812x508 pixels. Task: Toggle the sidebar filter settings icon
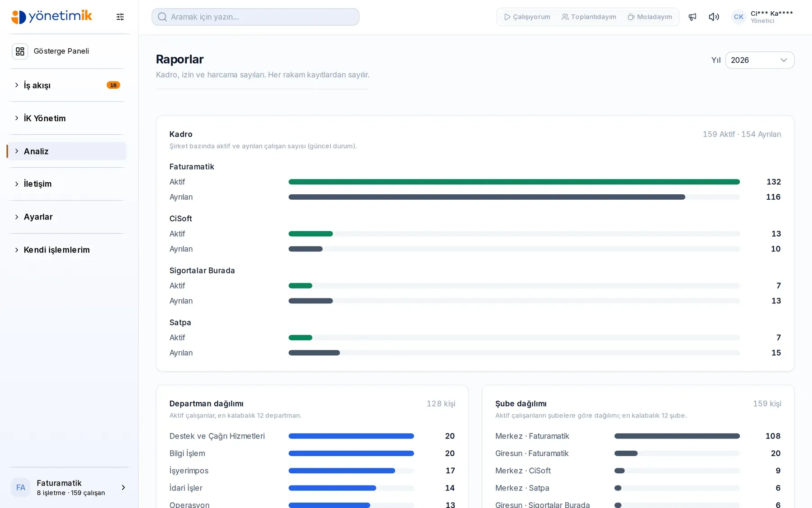pos(120,17)
